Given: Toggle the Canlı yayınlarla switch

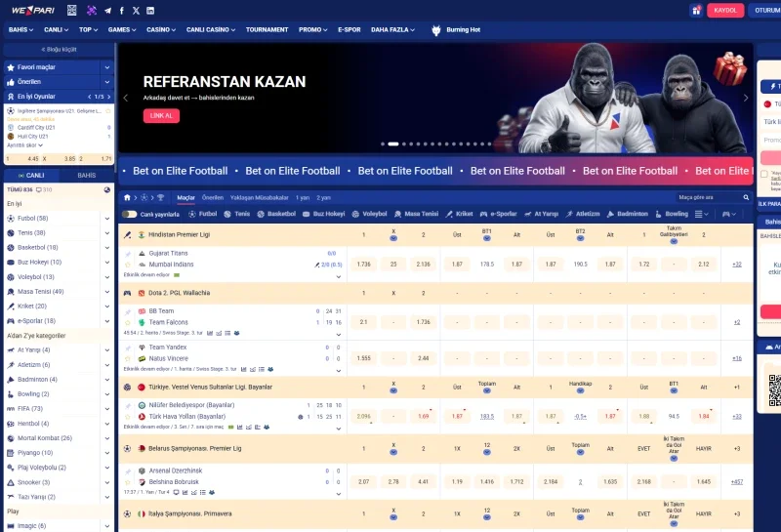Looking at the screenshot, I should [x=129, y=214].
